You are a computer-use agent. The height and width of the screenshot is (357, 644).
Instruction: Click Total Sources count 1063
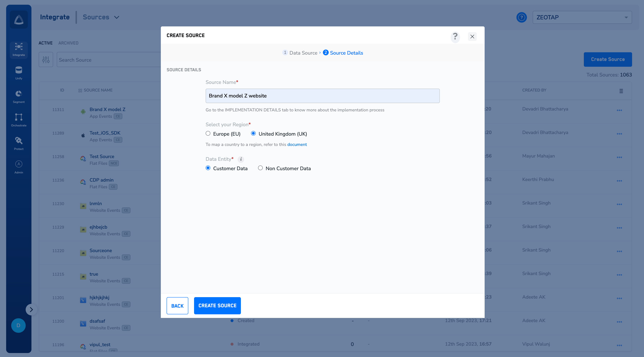pos(626,75)
